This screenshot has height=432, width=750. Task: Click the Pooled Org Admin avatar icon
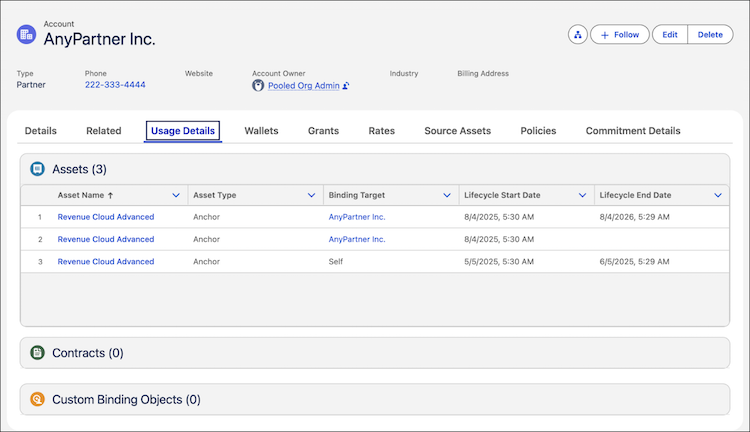pos(258,86)
